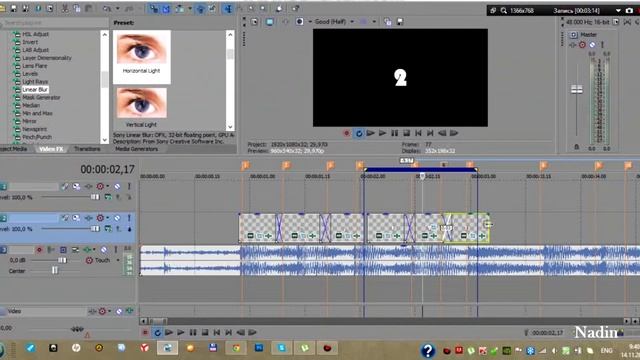
Task: Click Play From Start under preview
Action: 370,133
